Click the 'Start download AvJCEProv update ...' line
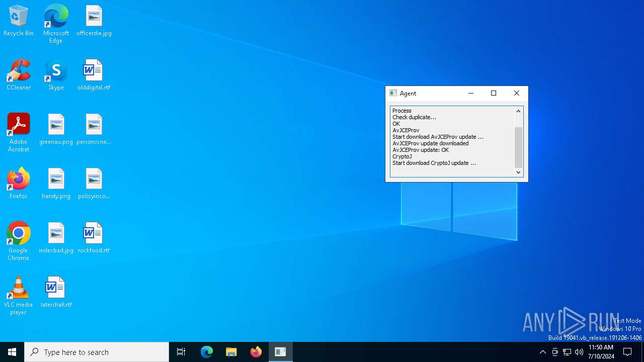644x362 pixels. pos(438,137)
